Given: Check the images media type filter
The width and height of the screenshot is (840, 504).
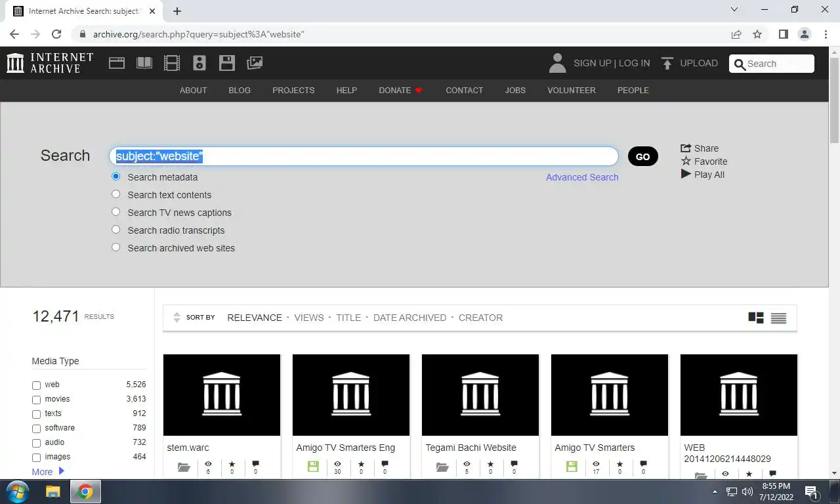Looking at the screenshot, I should (36, 457).
